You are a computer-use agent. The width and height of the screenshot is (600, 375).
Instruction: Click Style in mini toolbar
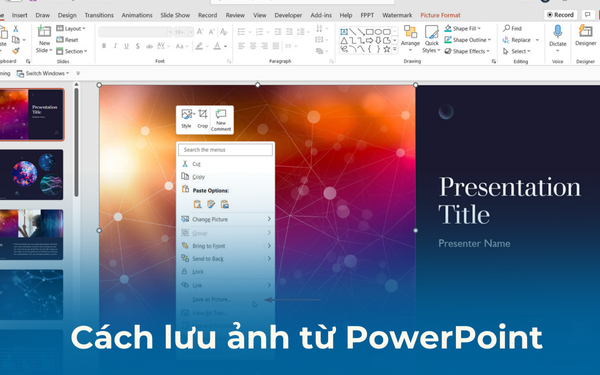click(186, 119)
